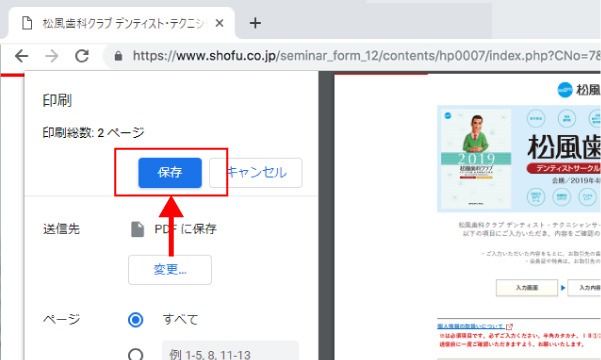Click the shofu logo in preview
This screenshot has height=360, width=601.
(565, 90)
